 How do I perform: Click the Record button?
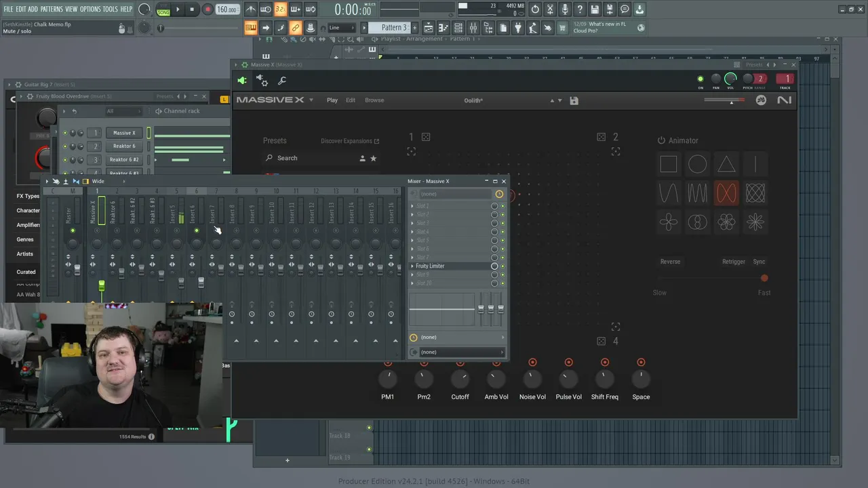[208, 9]
